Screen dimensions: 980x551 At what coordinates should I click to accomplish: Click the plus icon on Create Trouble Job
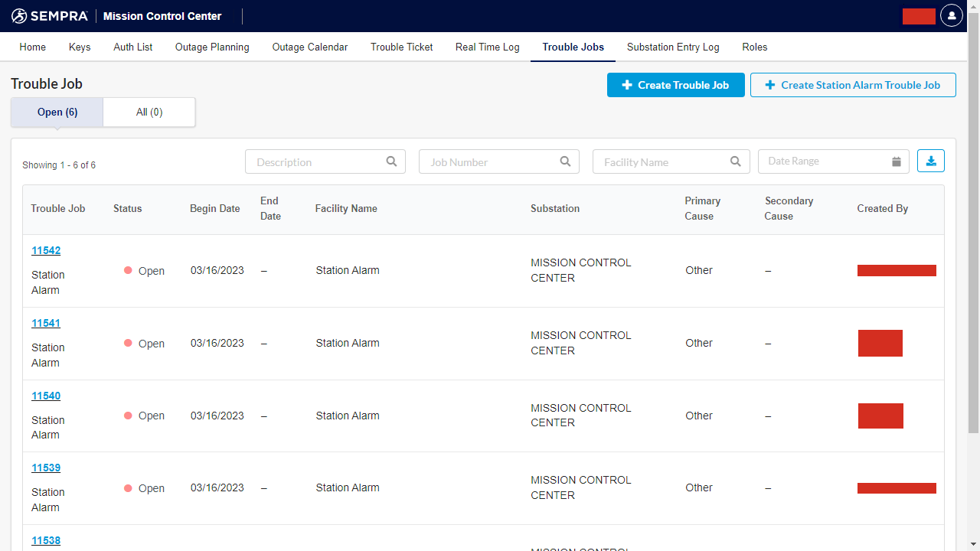(x=627, y=85)
